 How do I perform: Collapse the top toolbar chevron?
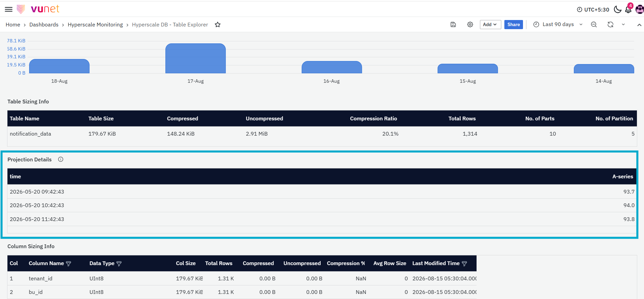(639, 25)
